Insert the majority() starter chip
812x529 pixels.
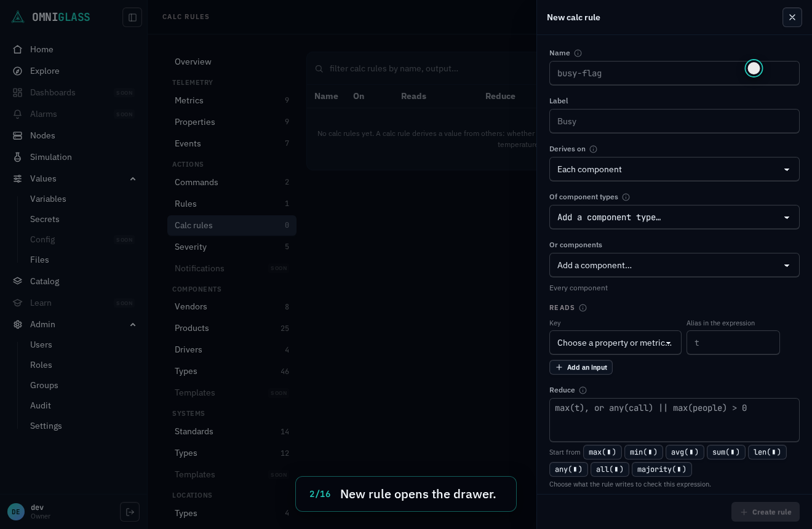(662, 469)
